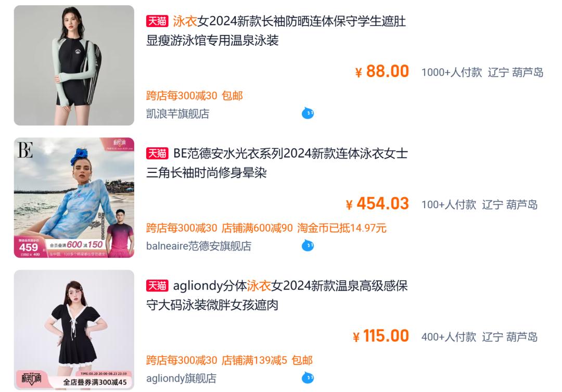Visit the agliondy旗舰店 shop link
The width and height of the screenshot is (562, 392).
pyautogui.click(x=181, y=378)
